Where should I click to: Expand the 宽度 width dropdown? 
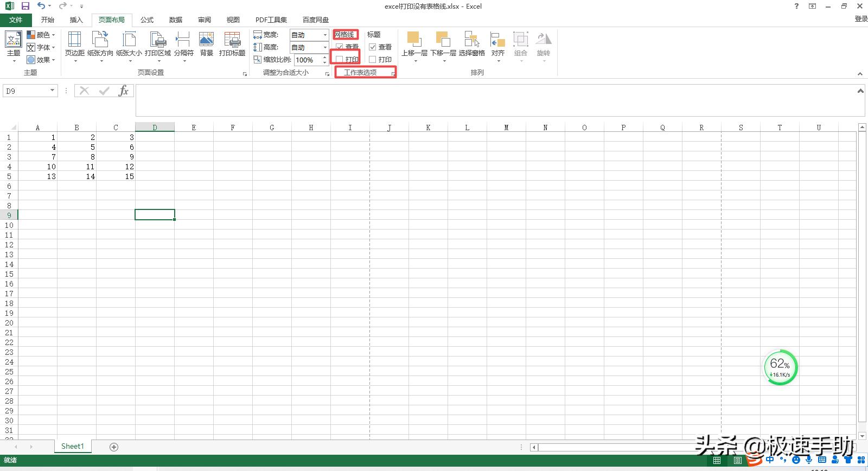point(325,35)
